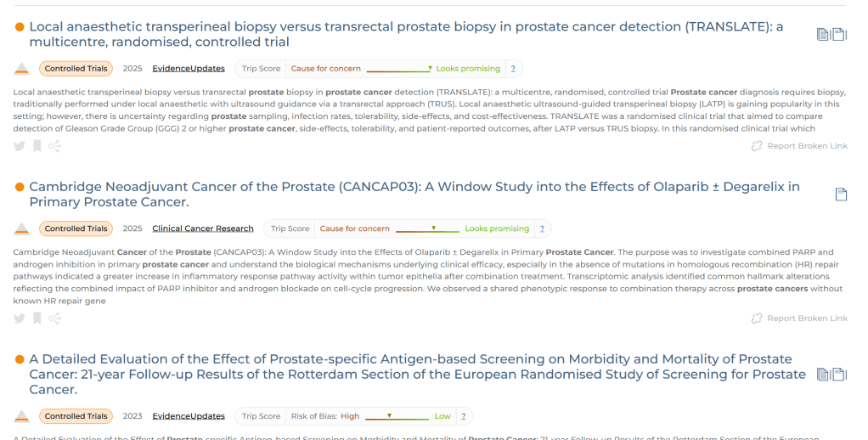
Task: Click the Risk of Bias score marker
Action: (389, 415)
